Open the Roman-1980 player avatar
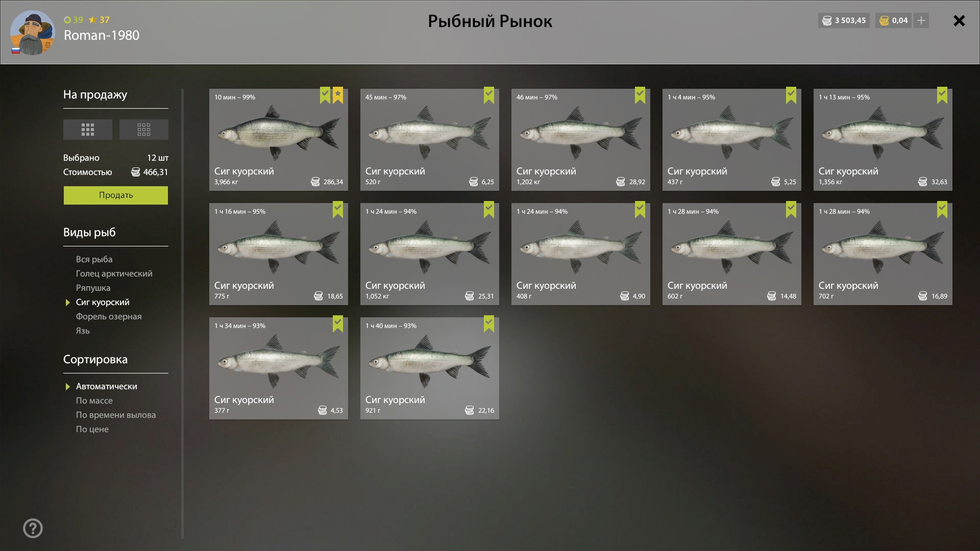Viewport: 980px width, 551px height. (x=33, y=33)
